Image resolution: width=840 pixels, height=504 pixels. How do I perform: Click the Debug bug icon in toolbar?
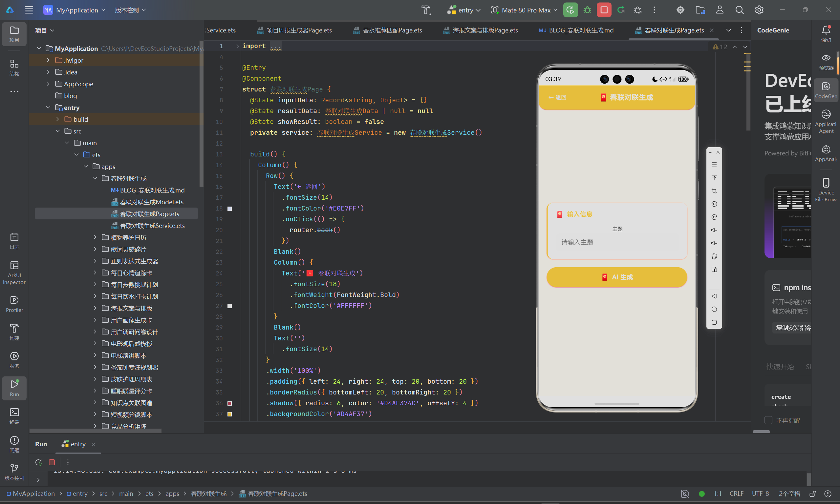tap(587, 10)
